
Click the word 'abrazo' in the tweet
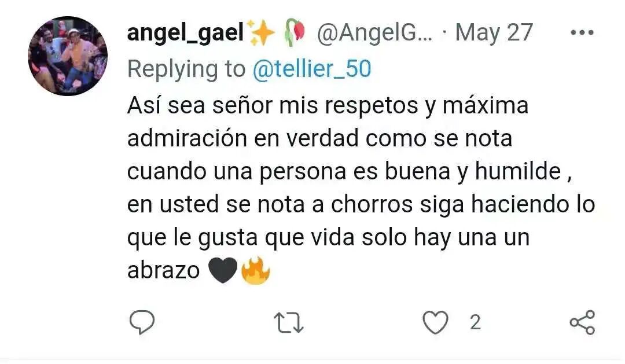(x=163, y=270)
